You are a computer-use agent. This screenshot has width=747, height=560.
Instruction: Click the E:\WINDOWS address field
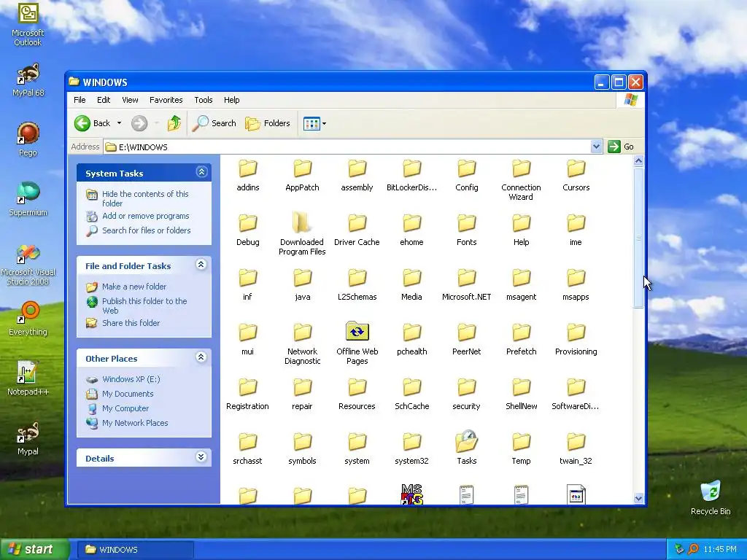pyautogui.click(x=347, y=147)
